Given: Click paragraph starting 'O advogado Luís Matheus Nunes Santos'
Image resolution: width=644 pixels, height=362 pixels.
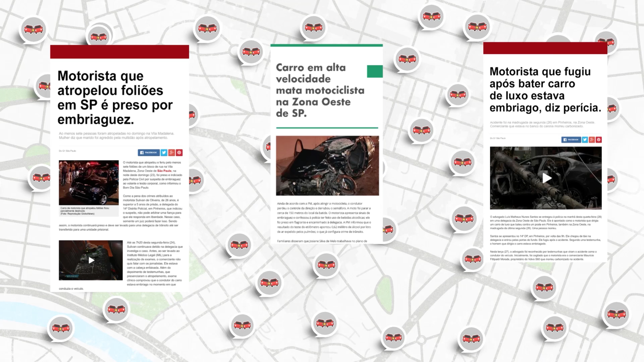Looking at the screenshot, I should point(546,223).
